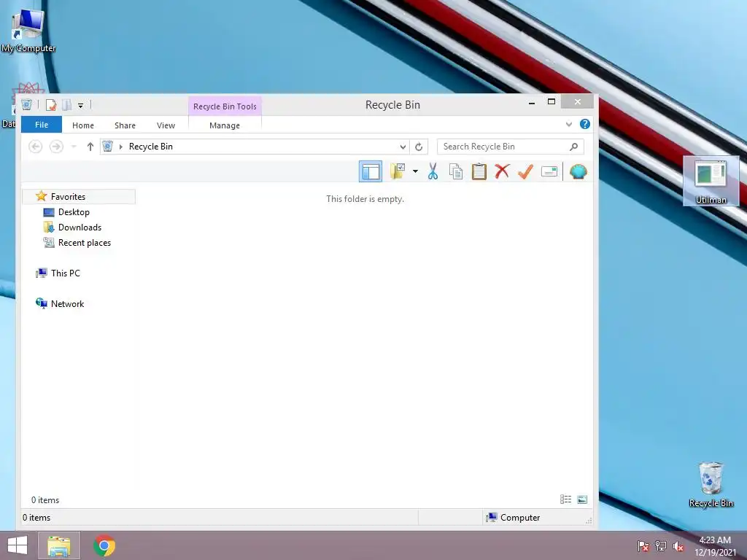
Task: Open the folder options icon in toolbar
Action: [398, 171]
